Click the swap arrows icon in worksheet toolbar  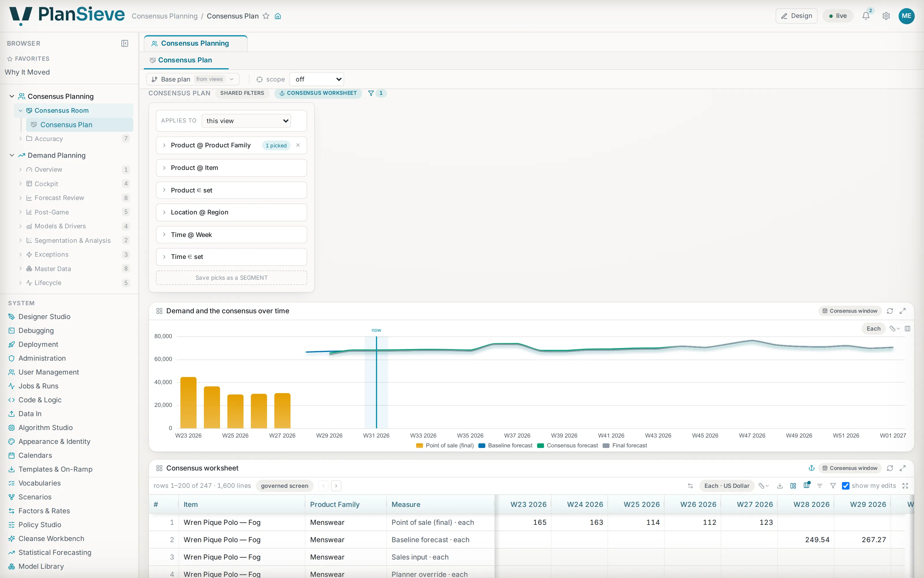(x=690, y=486)
